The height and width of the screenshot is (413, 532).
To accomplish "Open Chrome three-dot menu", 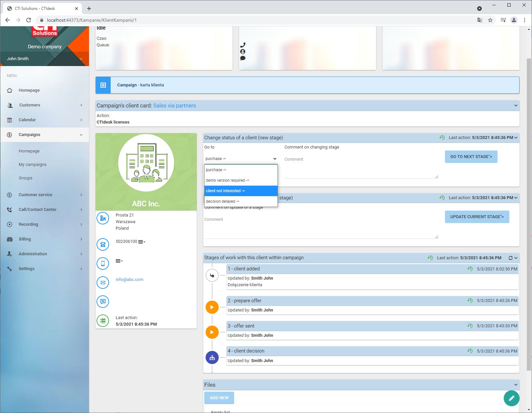I will tap(524, 20).
